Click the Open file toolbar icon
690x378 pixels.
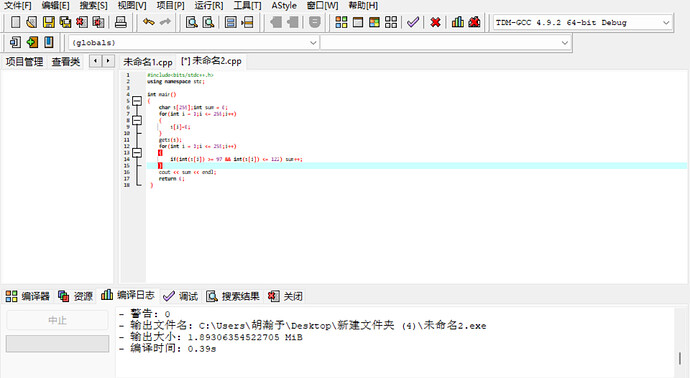(32, 22)
